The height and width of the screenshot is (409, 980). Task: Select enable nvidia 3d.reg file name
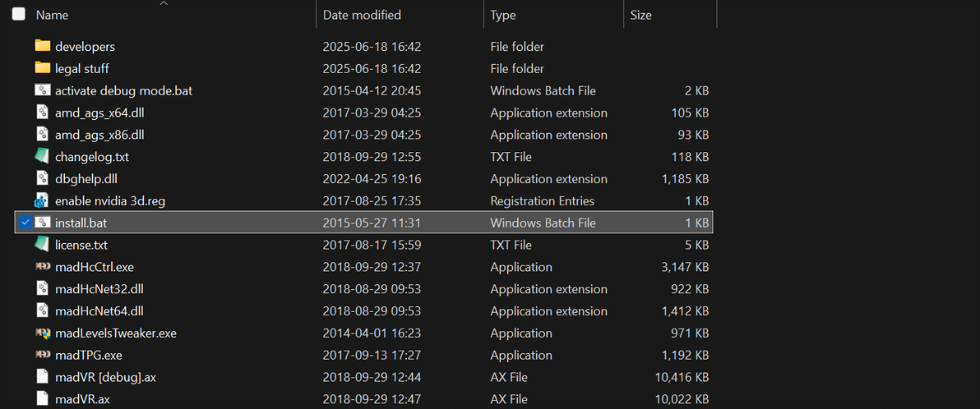click(x=110, y=201)
